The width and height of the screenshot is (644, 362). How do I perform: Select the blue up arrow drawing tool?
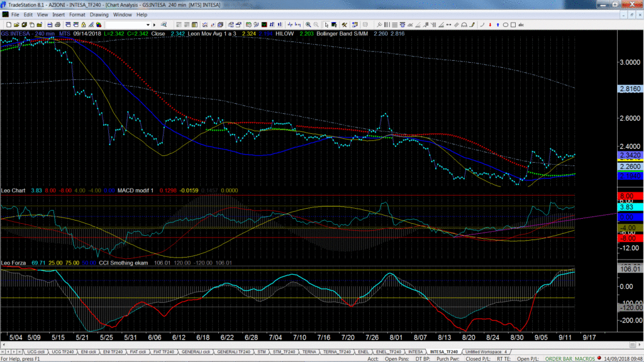click(x=498, y=25)
